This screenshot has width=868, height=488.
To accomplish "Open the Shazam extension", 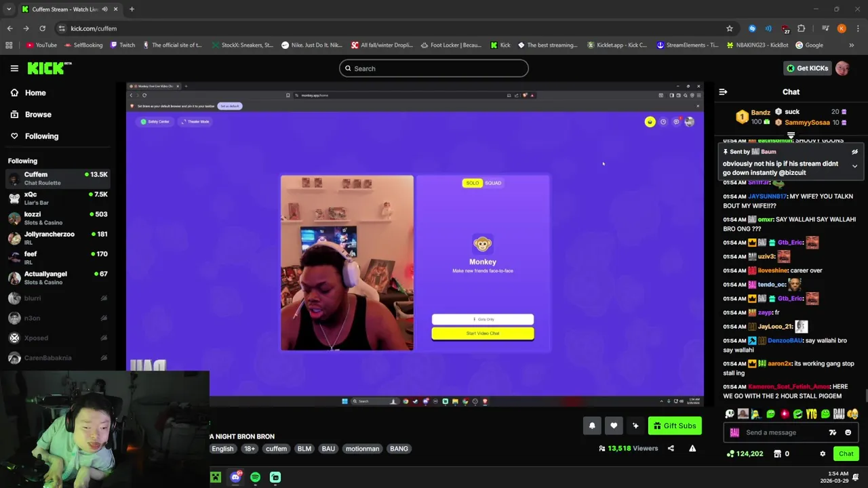I will (752, 28).
